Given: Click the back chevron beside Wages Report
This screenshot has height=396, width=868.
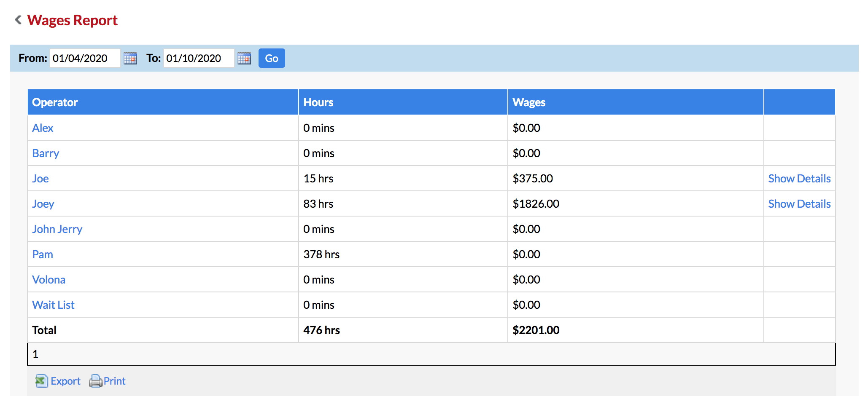Looking at the screenshot, I should click(18, 20).
